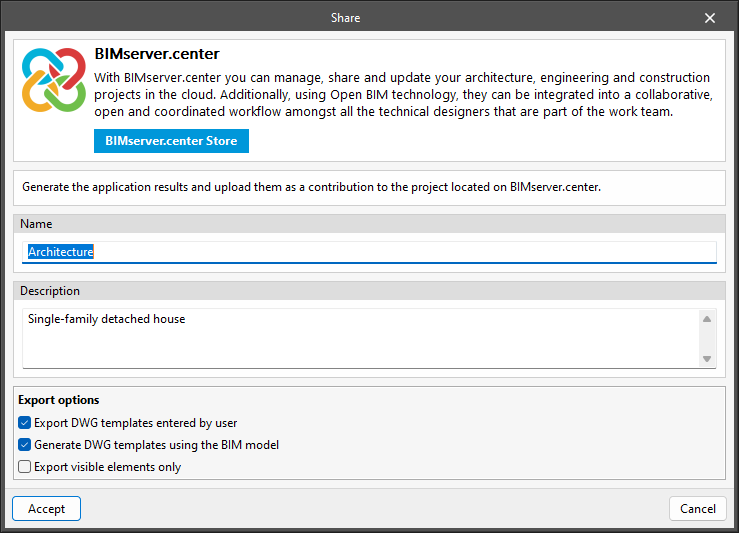Confirm sharing with the Accept button
This screenshot has height=533, width=739.
click(x=46, y=509)
